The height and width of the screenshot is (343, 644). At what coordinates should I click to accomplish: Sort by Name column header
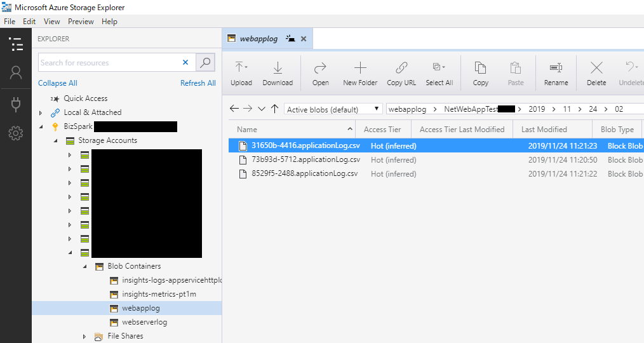(x=292, y=130)
